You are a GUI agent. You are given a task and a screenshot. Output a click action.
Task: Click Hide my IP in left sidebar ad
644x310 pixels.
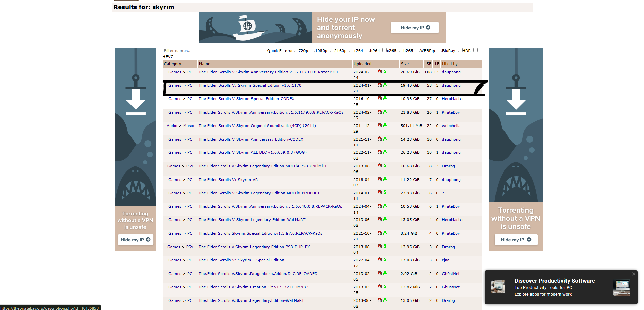pos(136,240)
